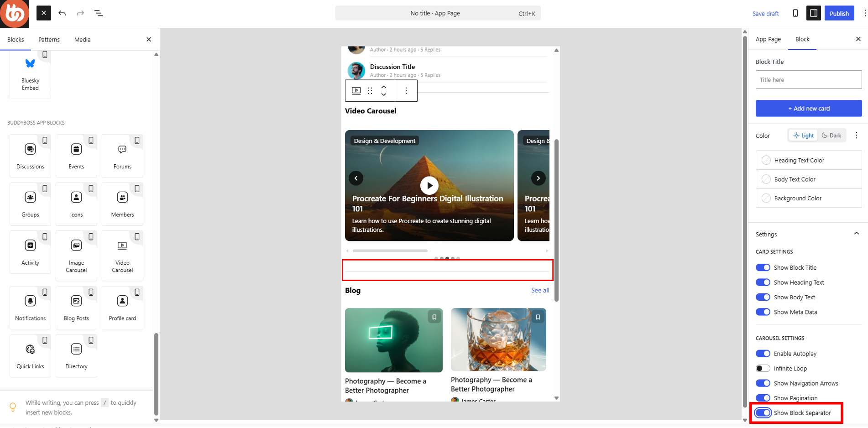This screenshot has height=428, width=868.
Task: Toggle Show Navigation Arrows switch
Action: click(763, 383)
